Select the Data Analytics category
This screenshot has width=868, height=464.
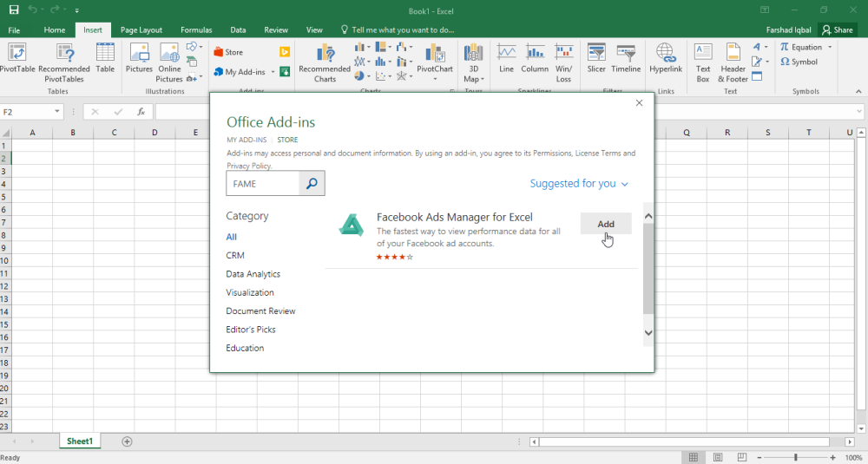coord(253,274)
